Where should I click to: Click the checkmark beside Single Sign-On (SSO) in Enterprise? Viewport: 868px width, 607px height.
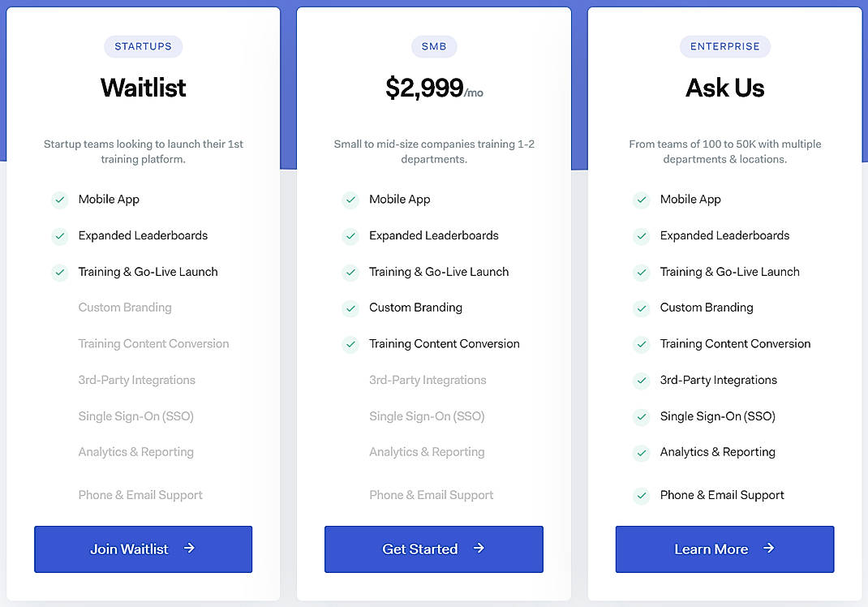coord(642,416)
